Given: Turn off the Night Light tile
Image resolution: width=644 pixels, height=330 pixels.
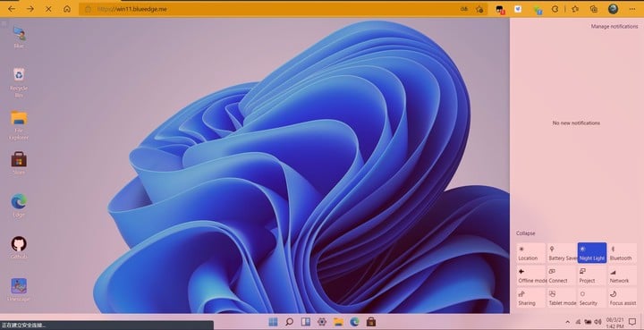Looking at the screenshot, I should (592, 253).
